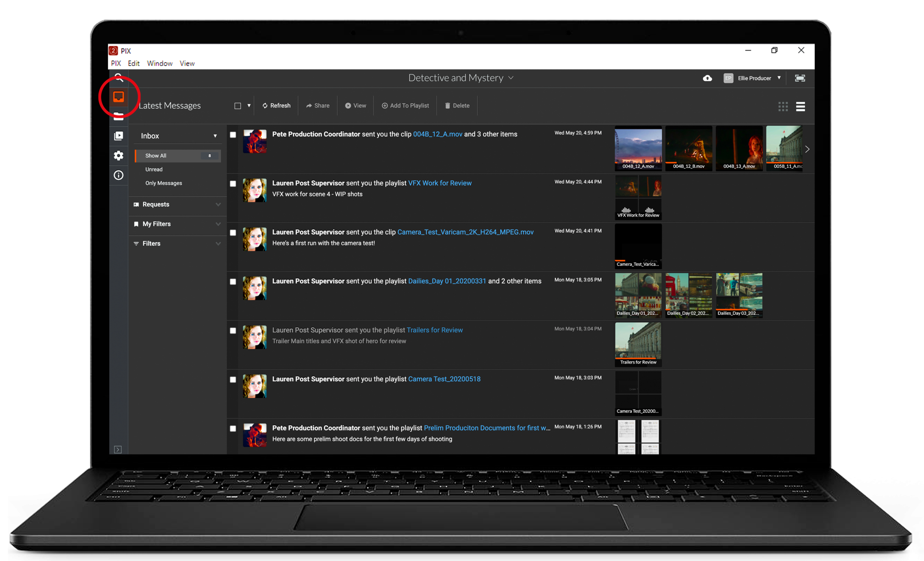Open the Dailies_Day 02 thumbnail

click(688, 295)
